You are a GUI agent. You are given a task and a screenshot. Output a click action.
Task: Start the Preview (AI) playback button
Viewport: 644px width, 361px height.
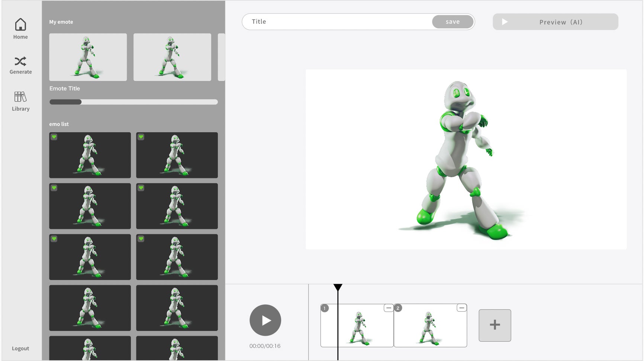click(x=556, y=22)
